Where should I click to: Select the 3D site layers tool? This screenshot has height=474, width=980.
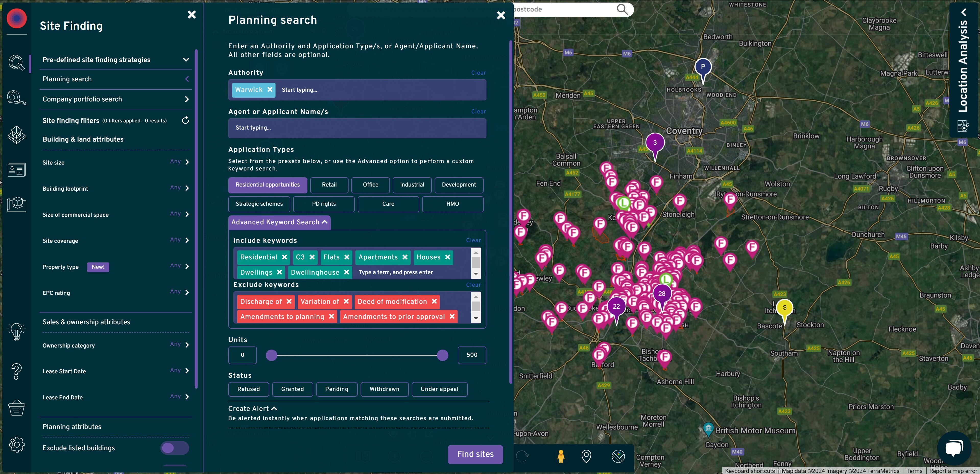tap(16, 135)
